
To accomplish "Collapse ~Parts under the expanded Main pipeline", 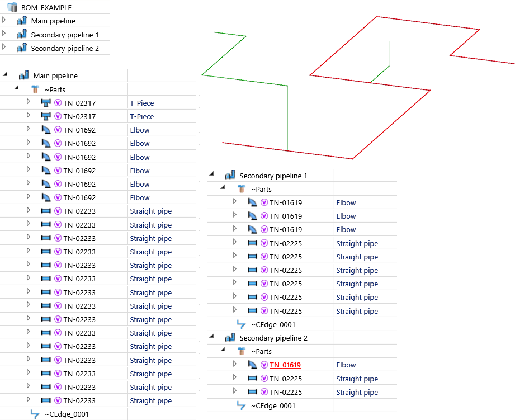I will 16,88.
